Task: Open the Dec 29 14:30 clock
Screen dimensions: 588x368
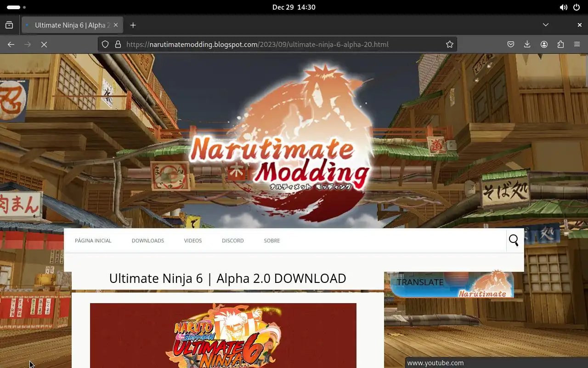Action: click(294, 7)
